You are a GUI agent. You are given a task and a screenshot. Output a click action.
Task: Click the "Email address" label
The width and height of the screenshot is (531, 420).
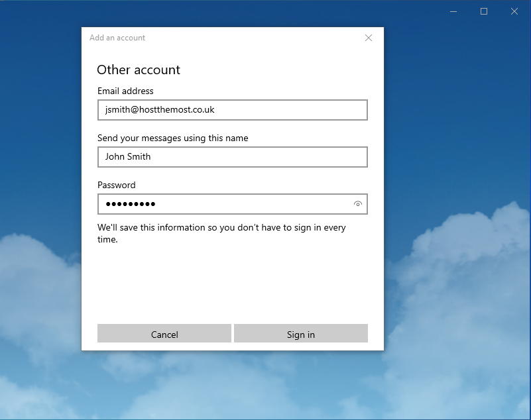125,91
